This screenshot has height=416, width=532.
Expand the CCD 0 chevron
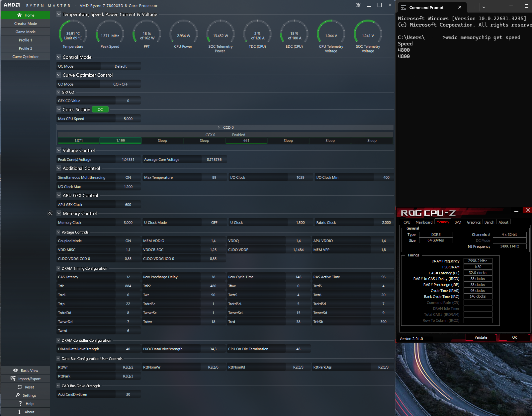pyautogui.click(x=219, y=127)
